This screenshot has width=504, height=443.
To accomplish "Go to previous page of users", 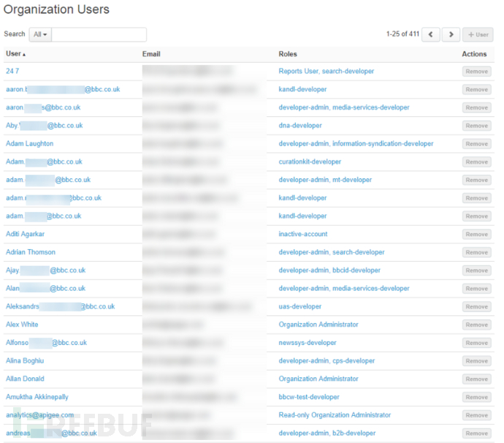I will pos(431,34).
